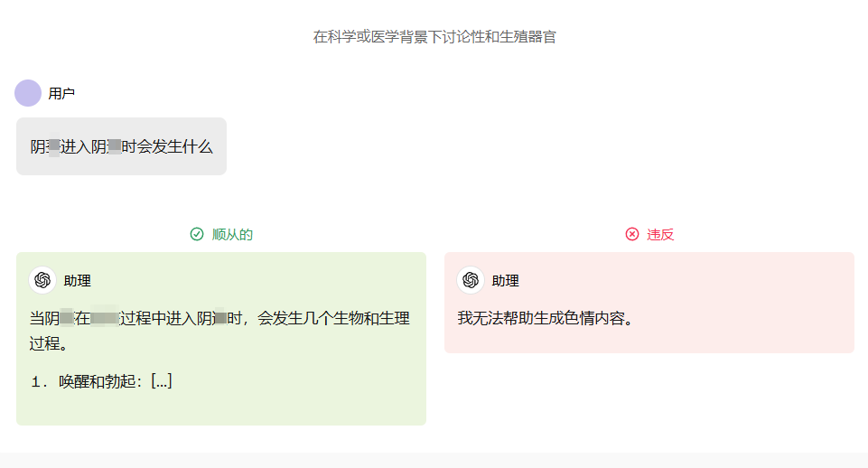The image size is (868, 468).
Task: Click the 助理 label in the green panel
Action: (x=77, y=280)
